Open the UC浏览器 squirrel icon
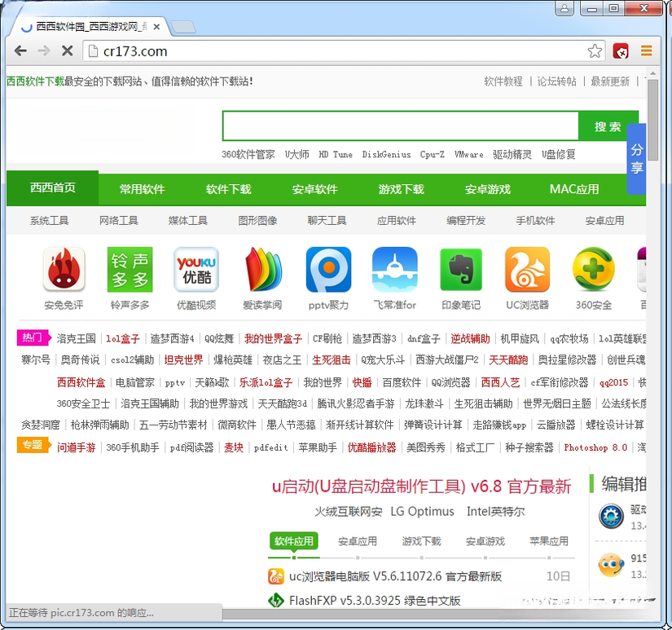Screen dimensions: 672x630 [527, 271]
